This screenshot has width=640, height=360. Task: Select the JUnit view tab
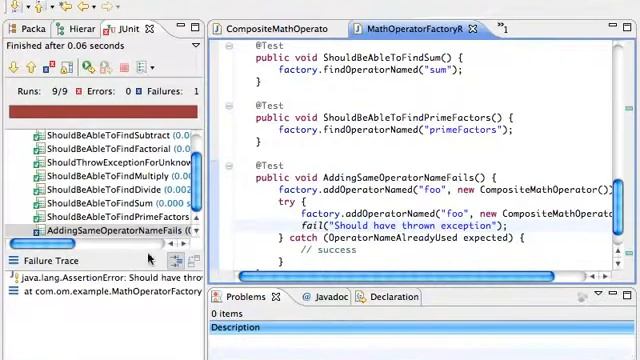pos(122,29)
